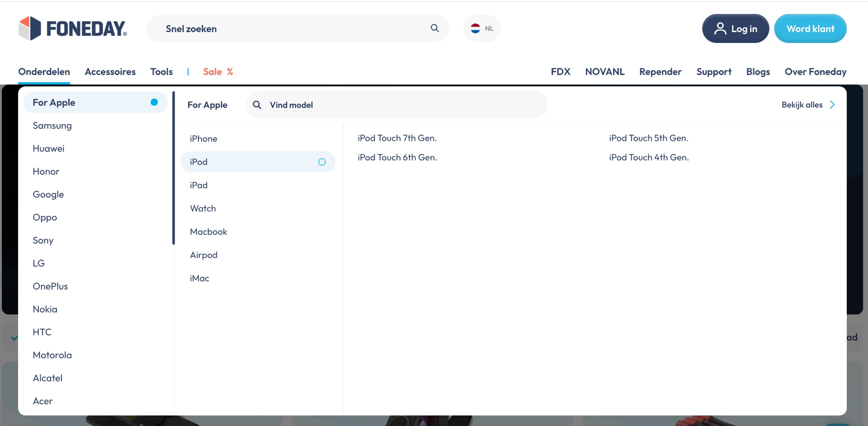
Task: Select the OnePlus brand
Action: click(x=50, y=286)
